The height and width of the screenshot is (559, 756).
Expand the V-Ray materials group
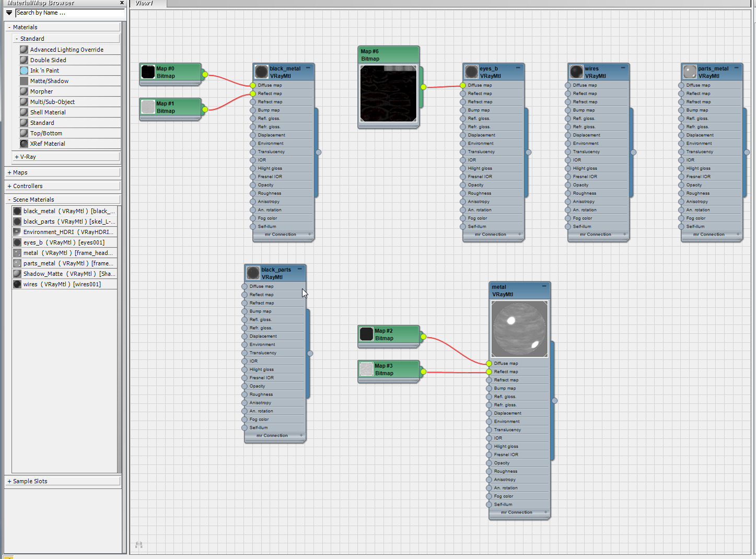[17, 157]
